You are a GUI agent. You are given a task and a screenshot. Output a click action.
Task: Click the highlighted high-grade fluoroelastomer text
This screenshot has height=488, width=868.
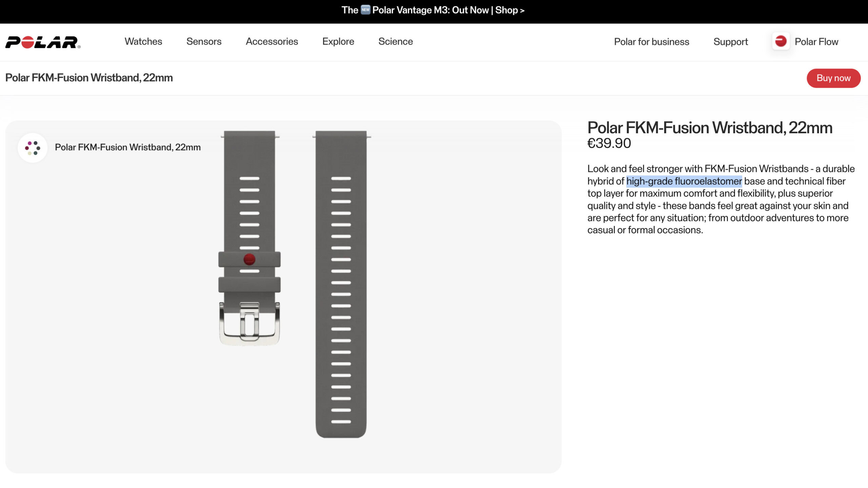(x=684, y=181)
